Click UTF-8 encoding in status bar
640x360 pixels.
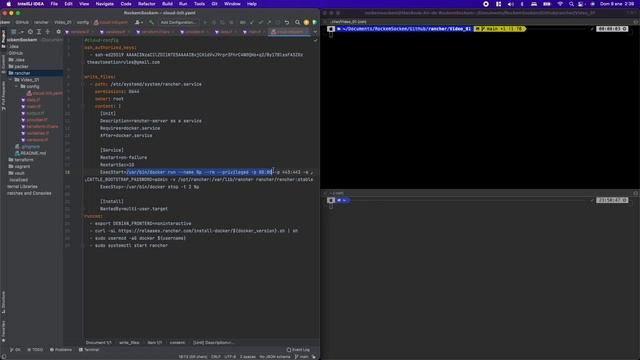click(x=230, y=357)
